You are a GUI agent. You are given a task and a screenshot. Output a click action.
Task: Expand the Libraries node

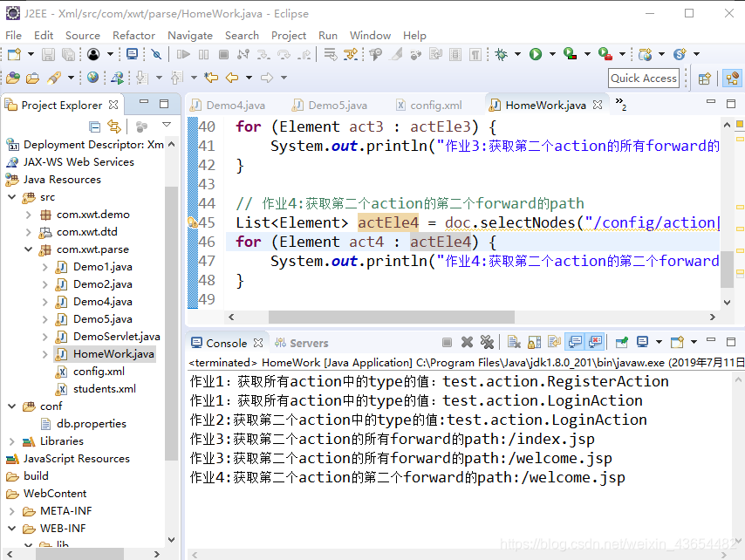(x=12, y=441)
